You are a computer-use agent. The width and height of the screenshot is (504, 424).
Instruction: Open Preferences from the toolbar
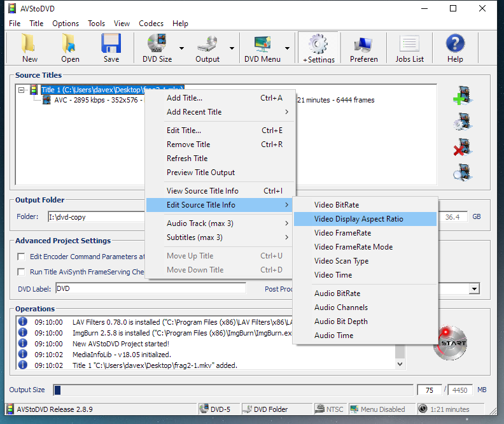pyautogui.click(x=363, y=48)
